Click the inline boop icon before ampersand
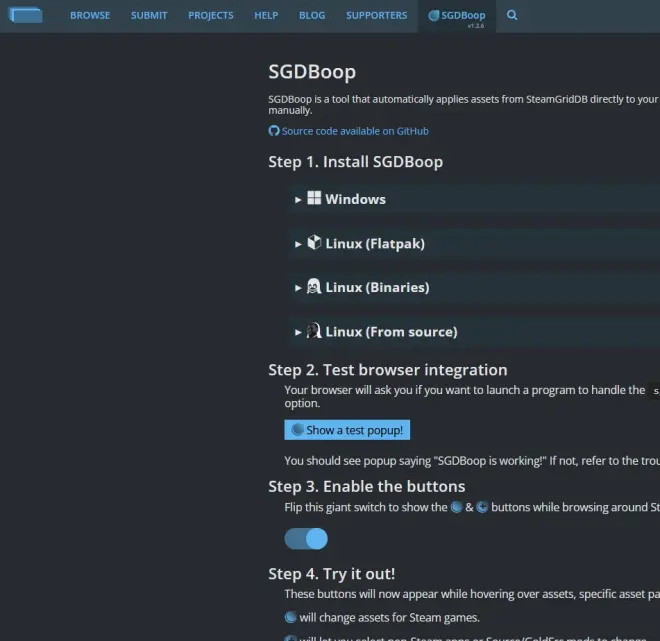The image size is (660, 641). coord(456,507)
